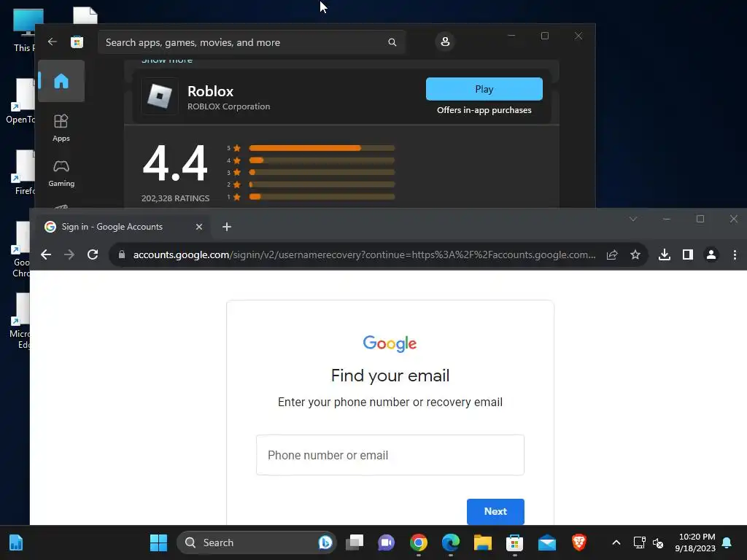The width and height of the screenshot is (747, 560).
Task: View site information lock icon
Action: [122, 254]
